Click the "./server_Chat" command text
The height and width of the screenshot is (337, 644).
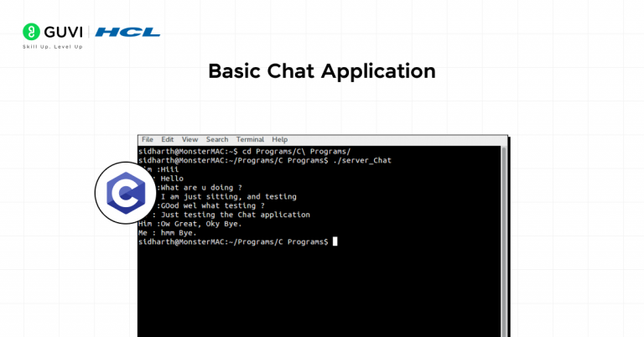362,159
